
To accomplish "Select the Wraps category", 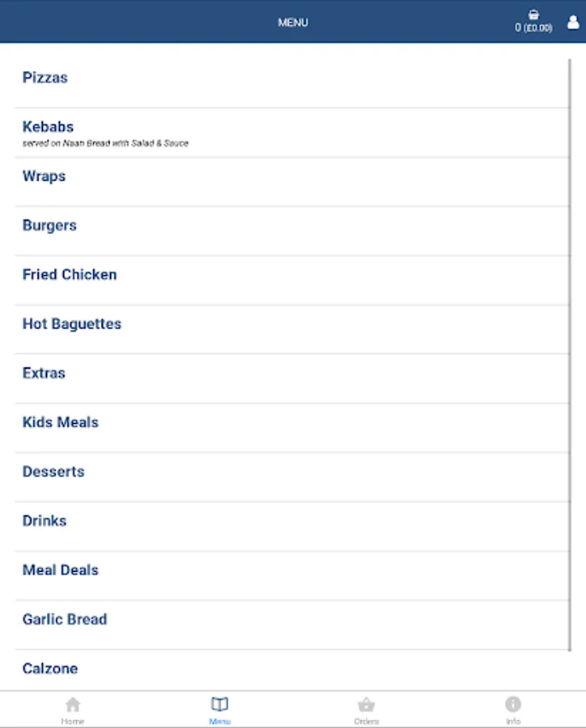I will pyautogui.click(x=292, y=182).
